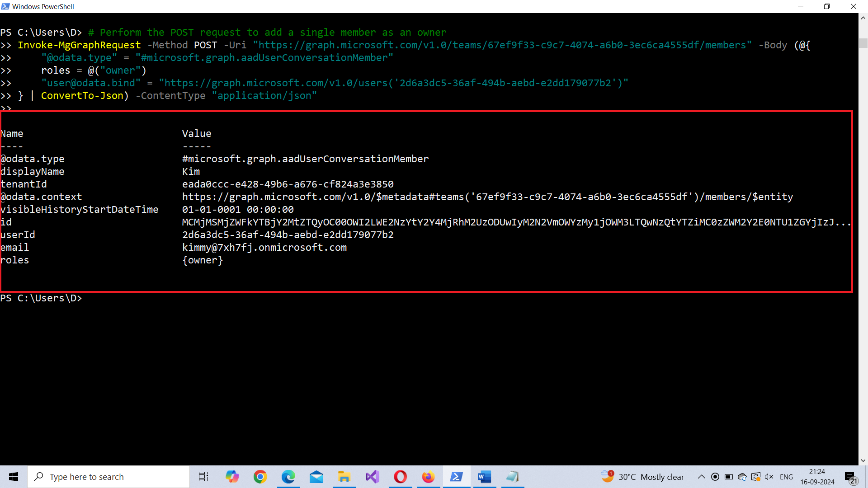The height and width of the screenshot is (488, 868).
Task: Open the Task View button on the taskbar
Action: coord(203,477)
